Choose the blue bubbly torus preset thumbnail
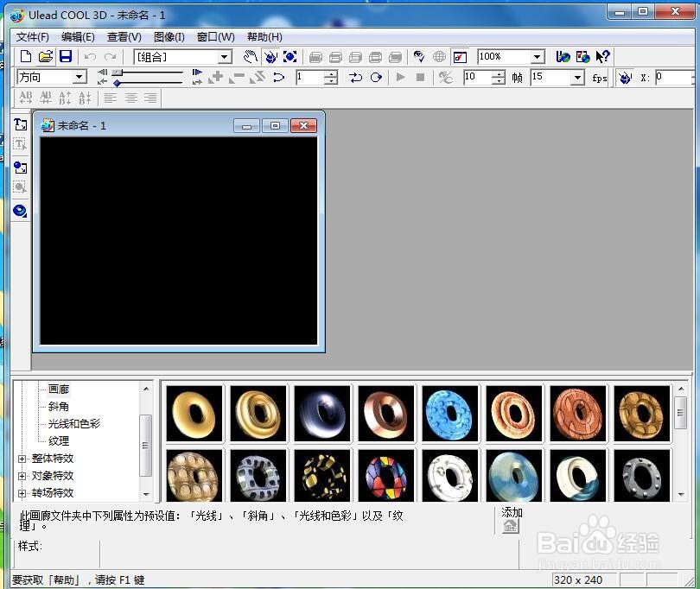Image resolution: width=700 pixels, height=589 pixels. click(x=450, y=414)
